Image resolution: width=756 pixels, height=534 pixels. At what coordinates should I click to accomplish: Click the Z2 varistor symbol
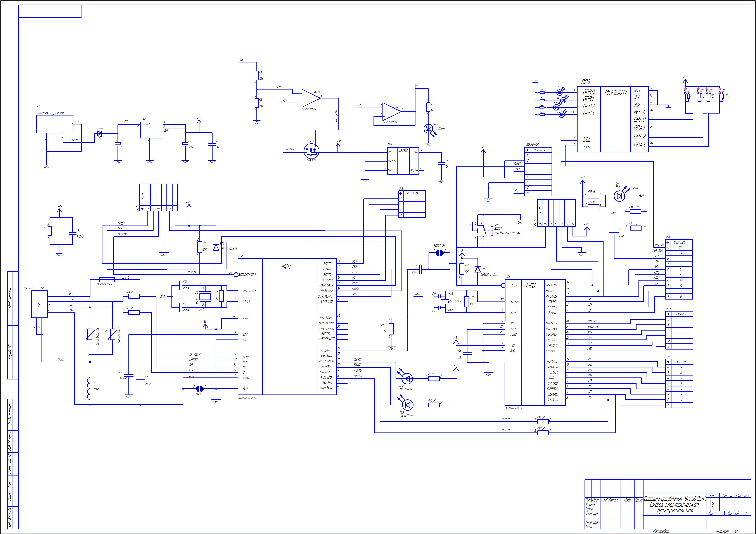pos(113,334)
